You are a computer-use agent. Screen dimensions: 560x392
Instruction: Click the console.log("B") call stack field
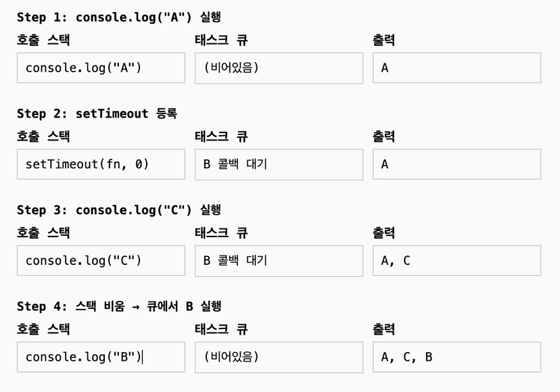tap(101, 357)
